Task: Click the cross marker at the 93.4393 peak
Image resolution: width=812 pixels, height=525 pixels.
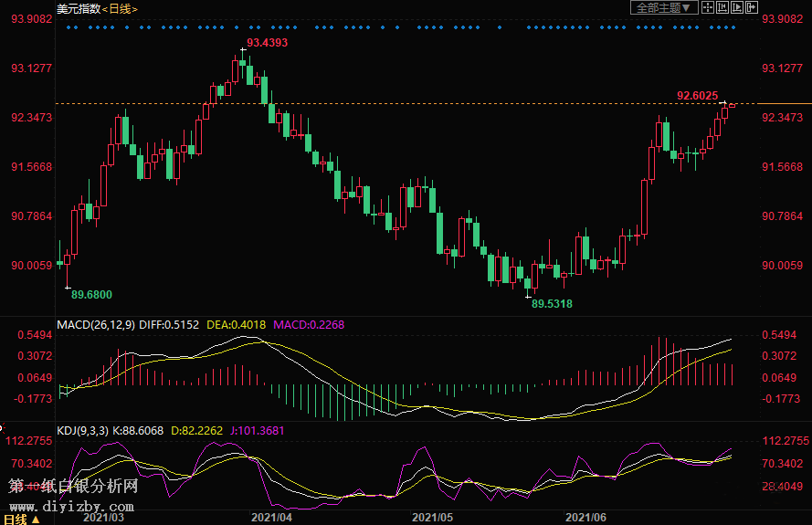Action: tap(242, 49)
